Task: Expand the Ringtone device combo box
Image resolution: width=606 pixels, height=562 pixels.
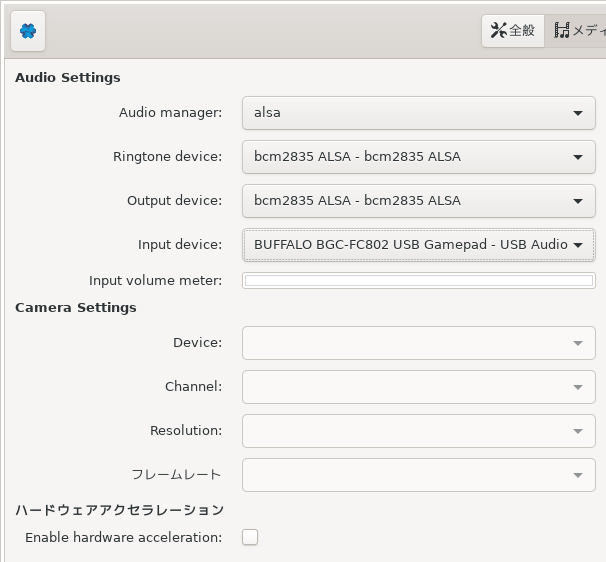Action: (x=419, y=157)
